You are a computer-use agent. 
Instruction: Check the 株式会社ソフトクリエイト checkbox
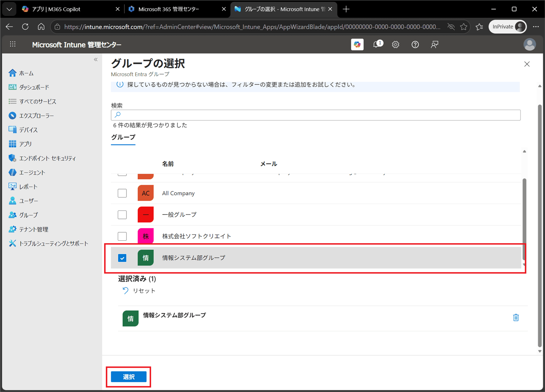coord(122,236)
